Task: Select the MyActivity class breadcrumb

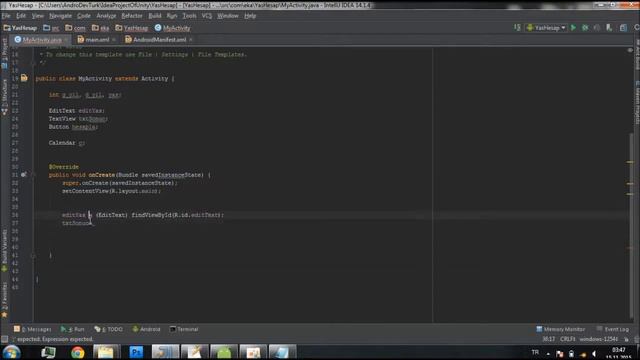Action: coord(173,28)
